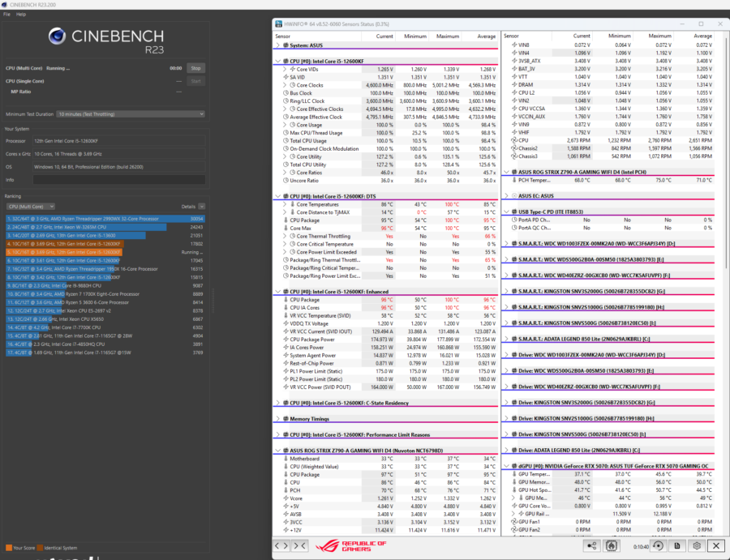The image size is (730, 560).
Task: Click the Info input field in Cinebench
Action: pyautogui.click(x=119, y=180)
